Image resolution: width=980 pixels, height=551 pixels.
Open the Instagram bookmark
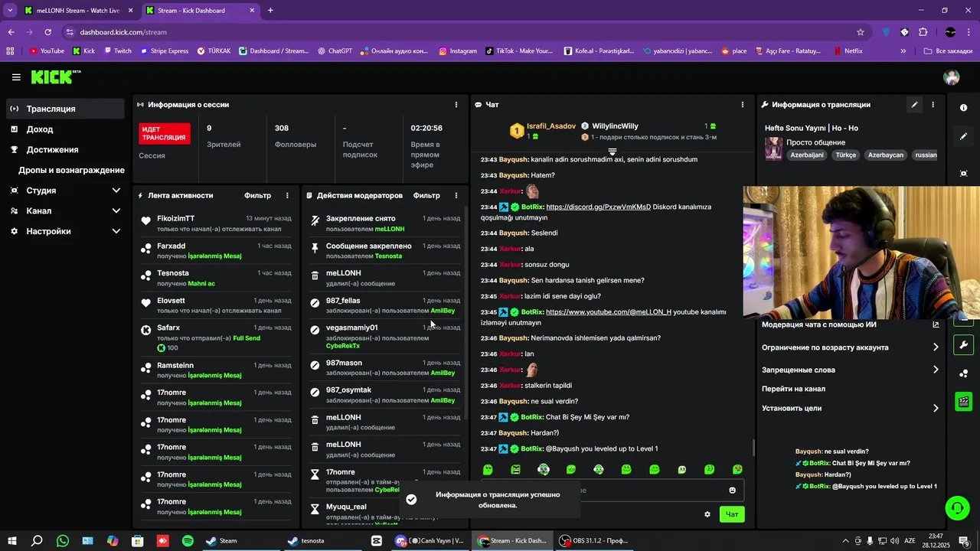tap(458, 51)
